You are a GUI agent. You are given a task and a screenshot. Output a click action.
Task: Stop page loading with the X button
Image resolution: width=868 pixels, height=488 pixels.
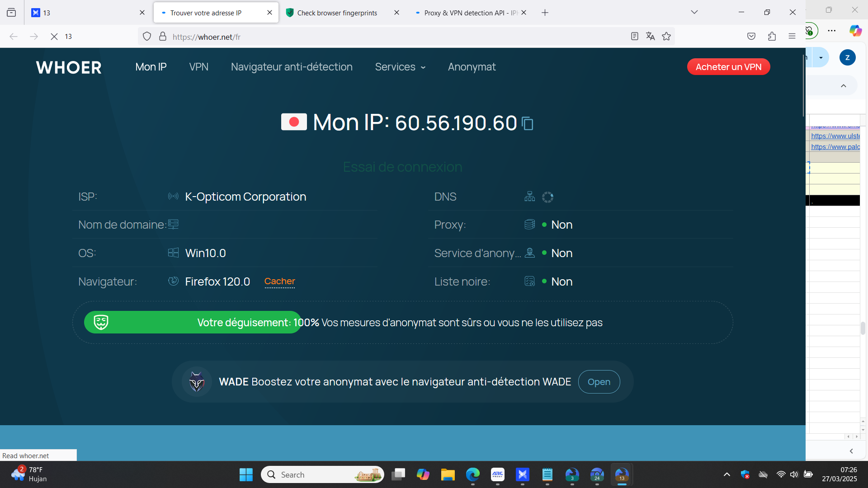tap(54, 37)
